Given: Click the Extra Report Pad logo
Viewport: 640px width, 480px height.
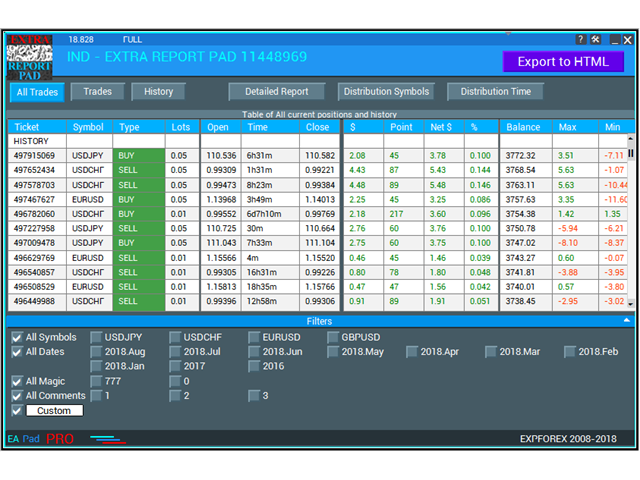Looking at the screenshot, I should (30, 58).
